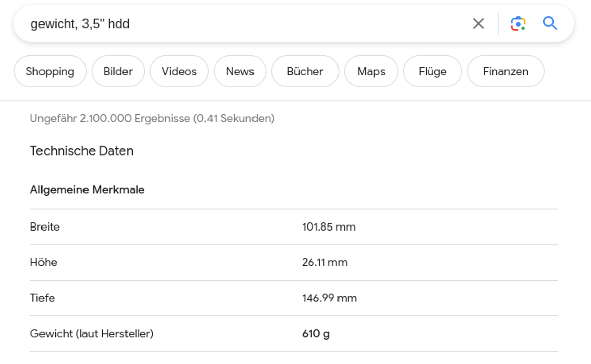591x364 pixels.
Task: Click the Technische Daten heading
Action: (x=81, y=151)
